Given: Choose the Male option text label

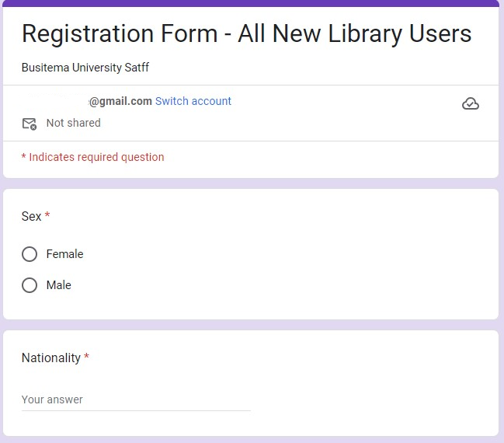Looking at the screenshot, I should click(59, 285).
